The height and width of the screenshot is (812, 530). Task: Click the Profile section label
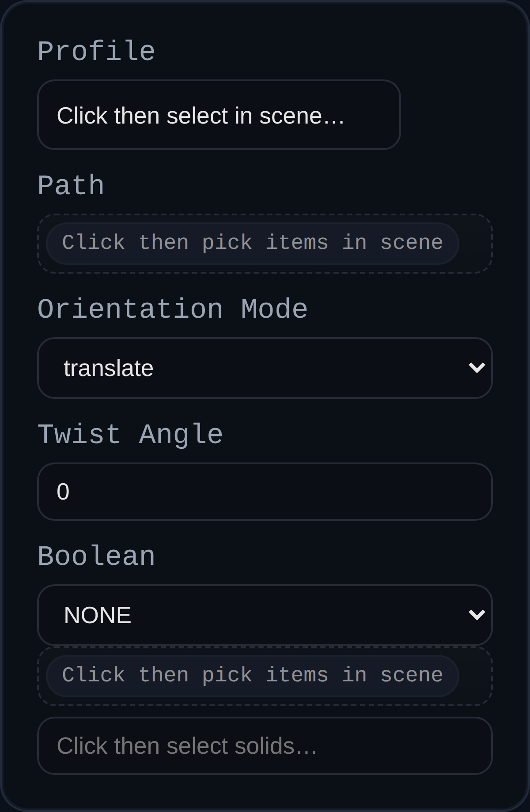point(97,50)
